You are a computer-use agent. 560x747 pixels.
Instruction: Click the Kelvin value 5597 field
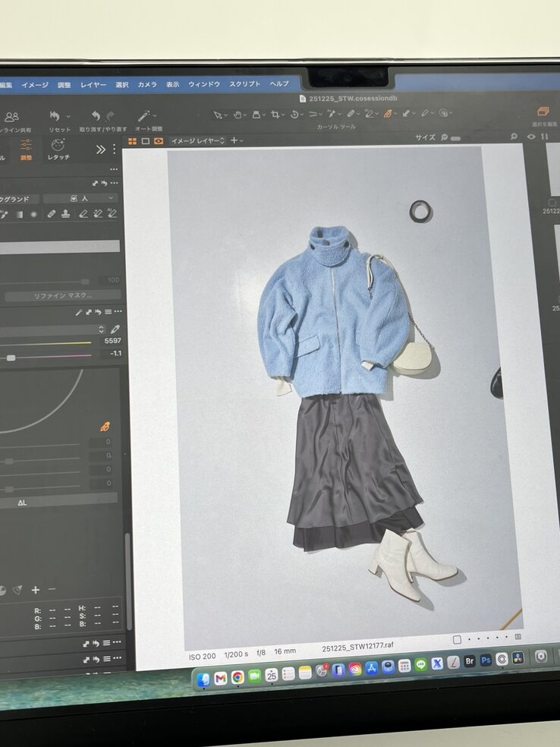[x=113, y=341]
